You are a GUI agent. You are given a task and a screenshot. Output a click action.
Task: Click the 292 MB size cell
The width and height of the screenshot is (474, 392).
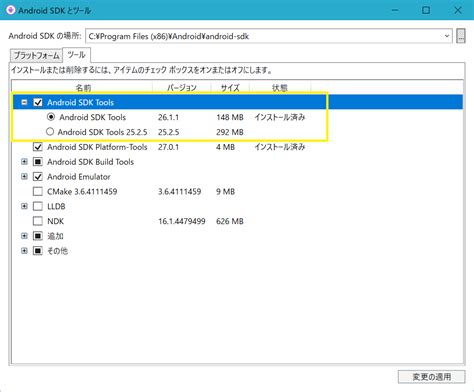(230, 132)
